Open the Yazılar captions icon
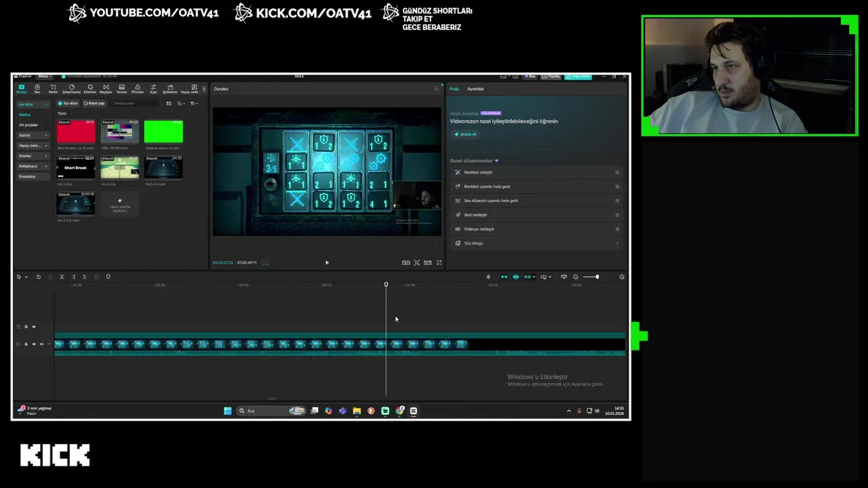The width and height of the screenshot is (868, 488). click(x=121, y=89)
